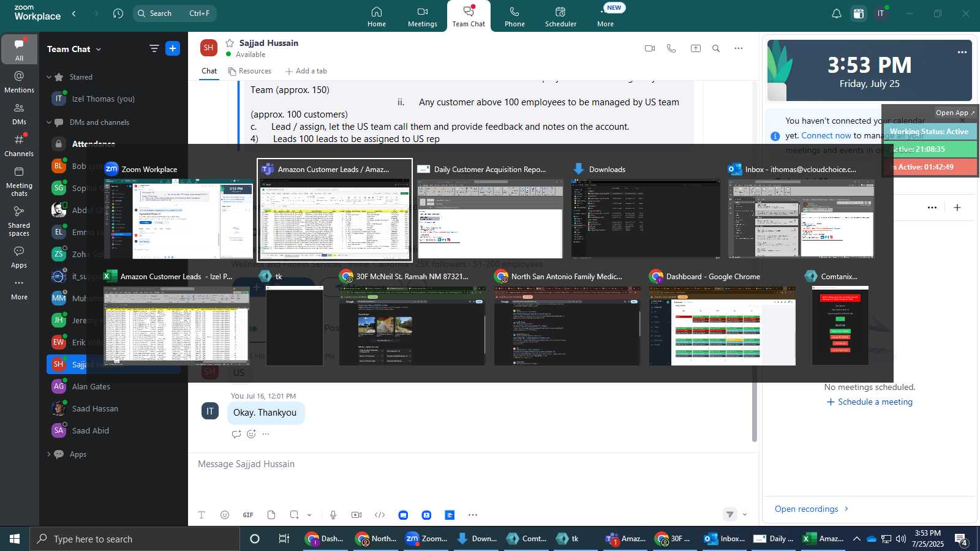Click the share screen icon in chat header
980x551 pixels.
696,48
